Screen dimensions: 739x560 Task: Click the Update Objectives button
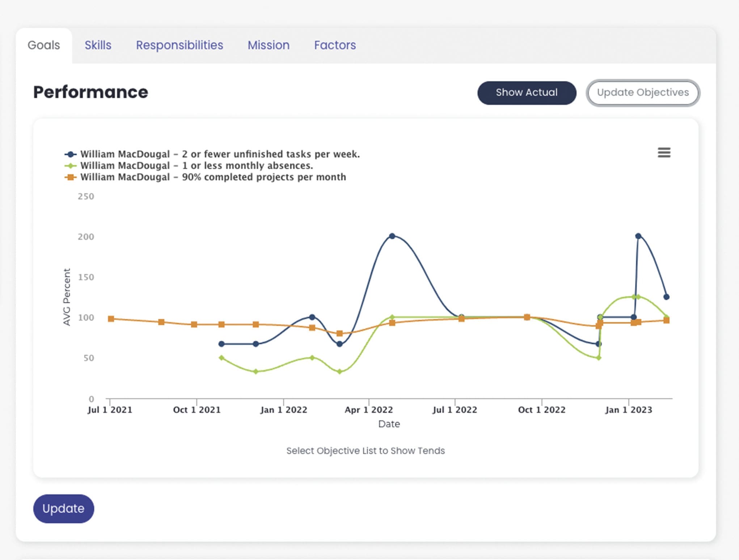pyautogui.click(x=643, y=93)
